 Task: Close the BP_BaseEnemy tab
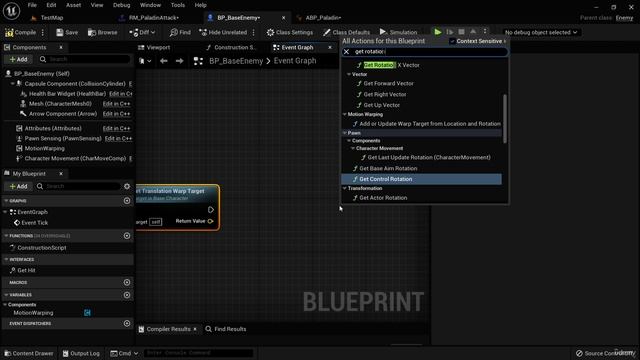(x=284, y=18)
